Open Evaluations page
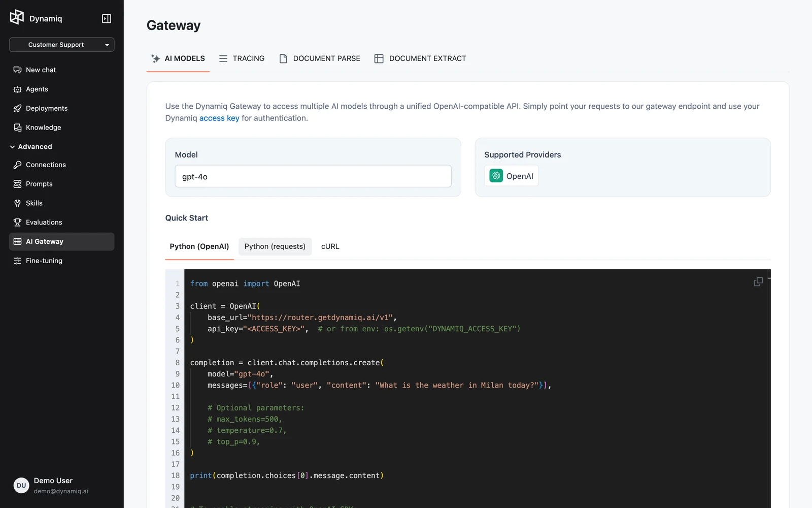The height and width of the screenshot is (508, 812). click(61, 223)
